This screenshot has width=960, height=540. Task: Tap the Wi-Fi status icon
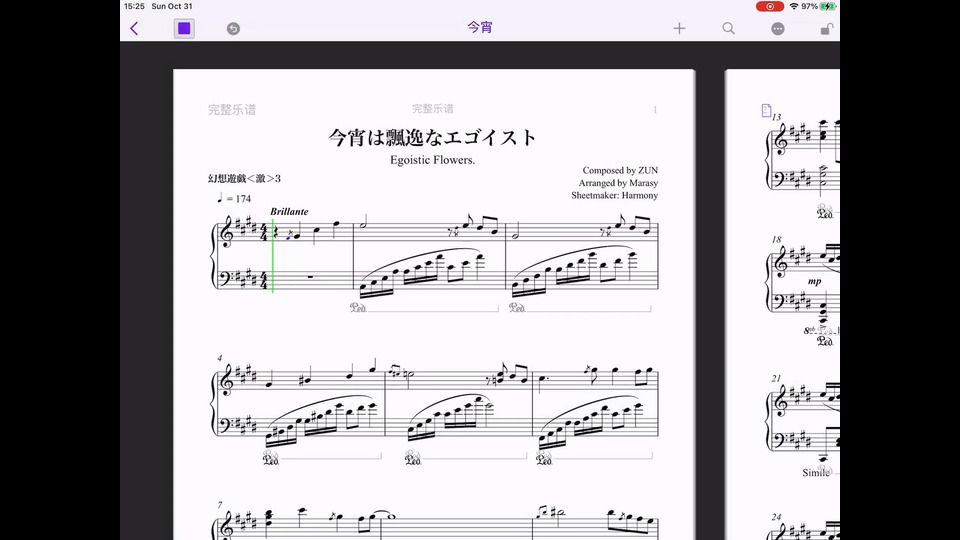(794, 6)
